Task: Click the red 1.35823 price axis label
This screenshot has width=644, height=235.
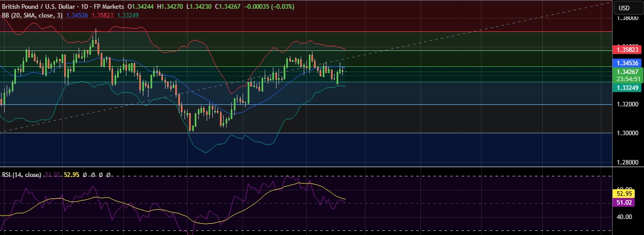Action: click(628, 50)
